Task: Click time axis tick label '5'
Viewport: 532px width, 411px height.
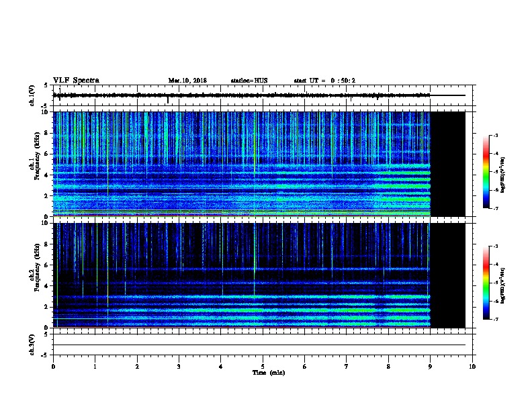Action: point(263,367)
